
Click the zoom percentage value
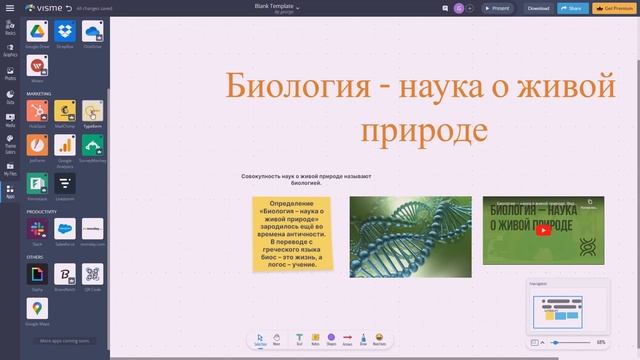[x=601, y=342]
